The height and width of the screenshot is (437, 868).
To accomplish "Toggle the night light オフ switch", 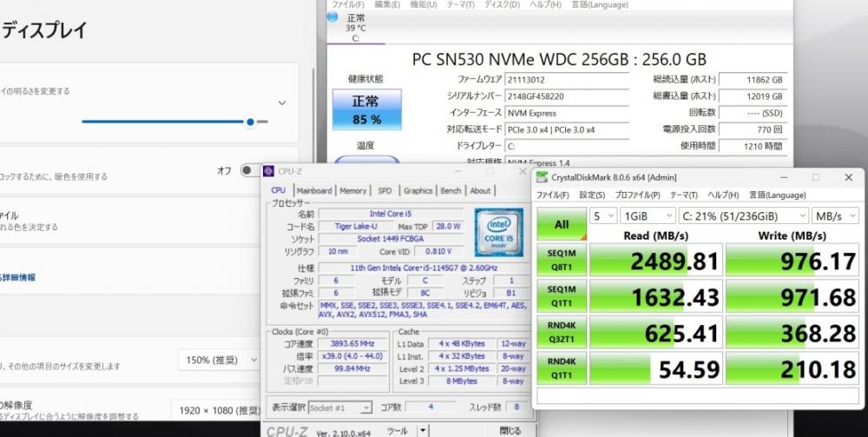I will (x=250, y=170).
